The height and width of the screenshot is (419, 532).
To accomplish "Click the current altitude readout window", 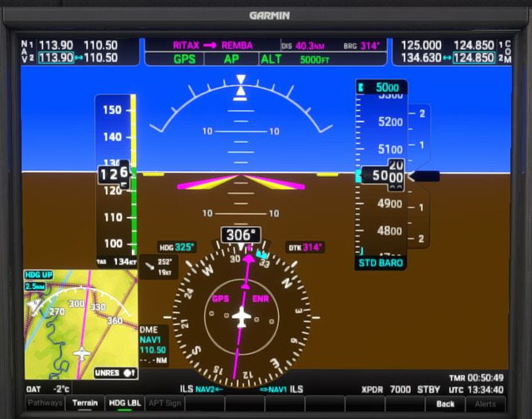I will [x=383, y=176].
